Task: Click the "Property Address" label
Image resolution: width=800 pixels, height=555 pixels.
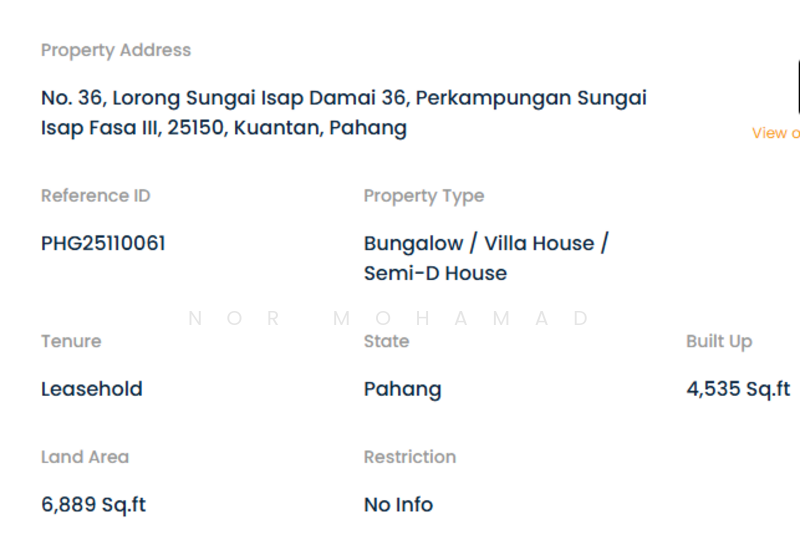Action: [x=116, y=50]
